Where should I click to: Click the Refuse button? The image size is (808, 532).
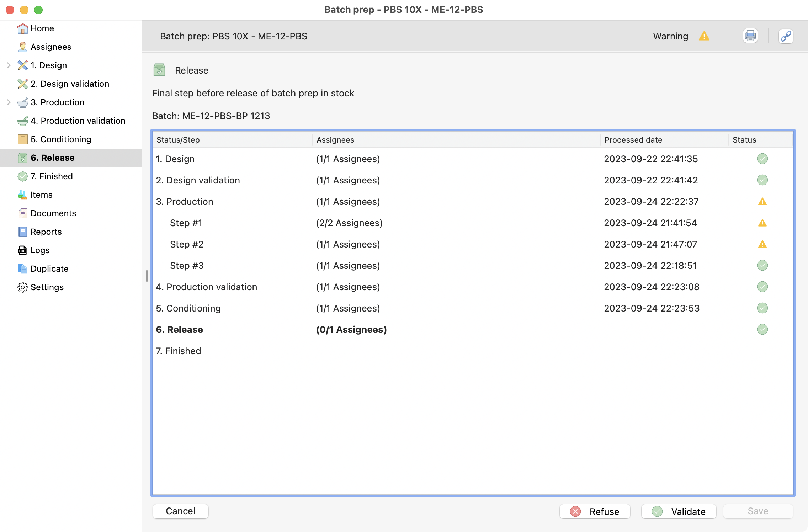tap(595, 511)
